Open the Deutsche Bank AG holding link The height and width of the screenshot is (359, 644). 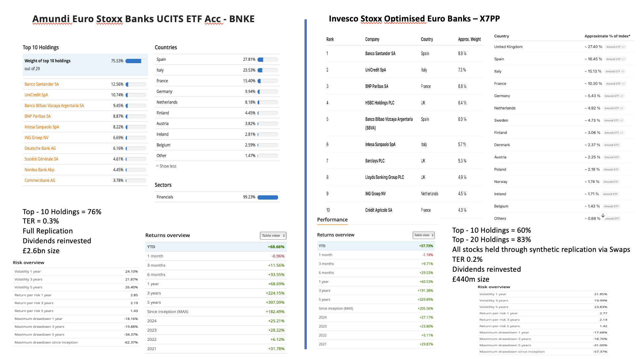tap(40, 148)
